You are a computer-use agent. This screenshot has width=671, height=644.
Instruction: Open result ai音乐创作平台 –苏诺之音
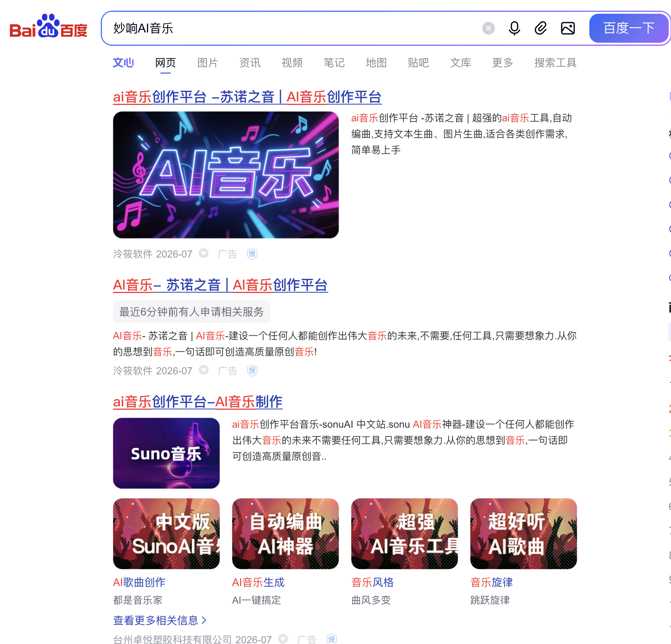247,97
